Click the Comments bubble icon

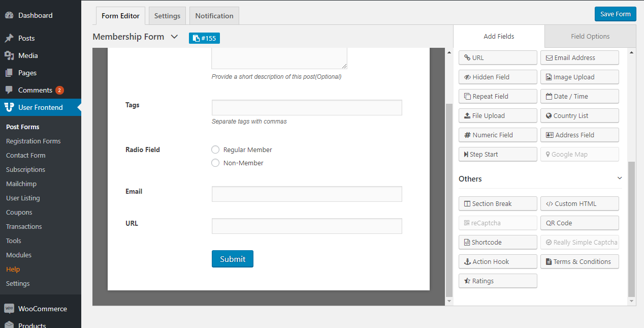9,90
